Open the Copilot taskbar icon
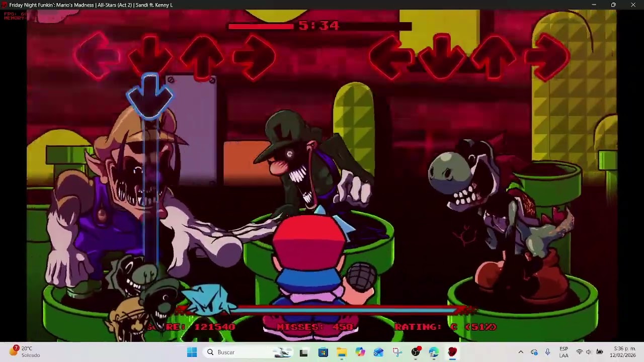This screenshot has width=644, height=362. [x=360, y=352]
